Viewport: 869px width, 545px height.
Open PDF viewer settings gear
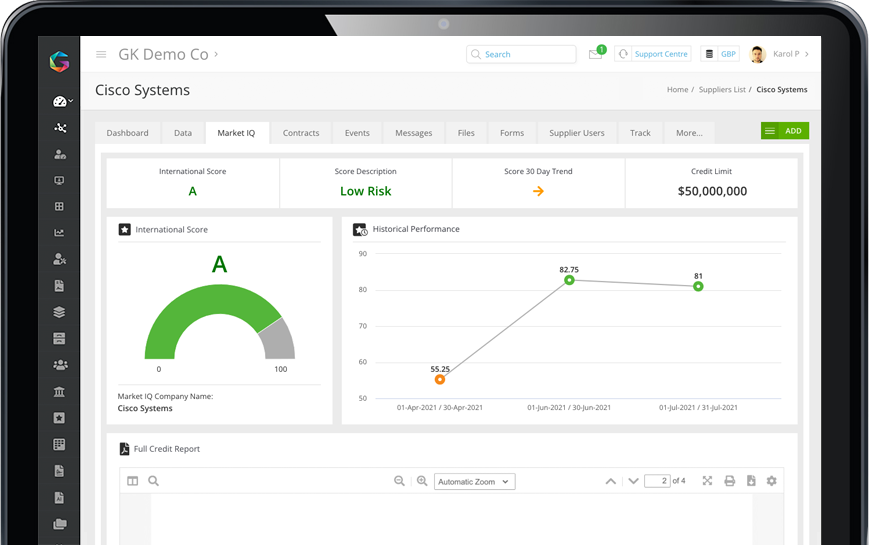[x=771, y=481]
